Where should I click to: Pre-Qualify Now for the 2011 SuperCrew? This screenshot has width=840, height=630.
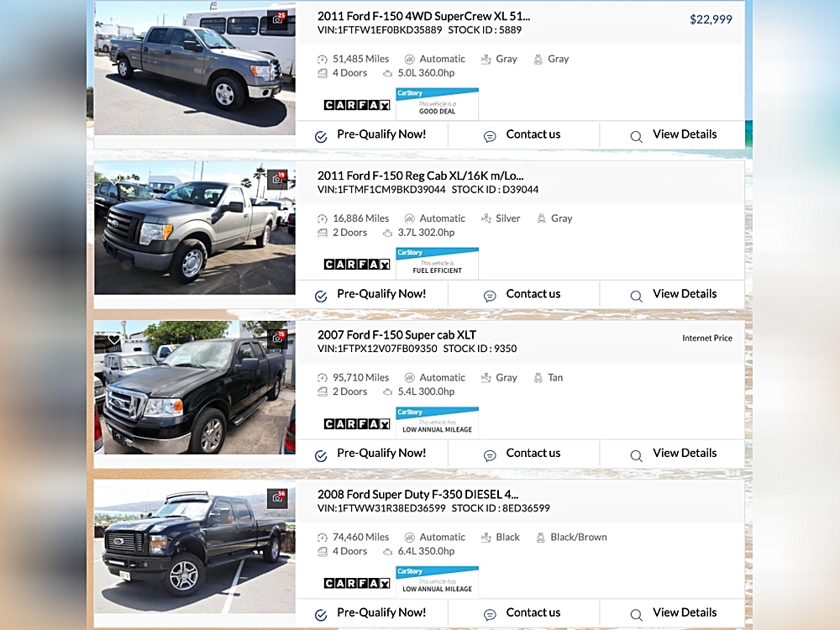[x=371, y=134]
